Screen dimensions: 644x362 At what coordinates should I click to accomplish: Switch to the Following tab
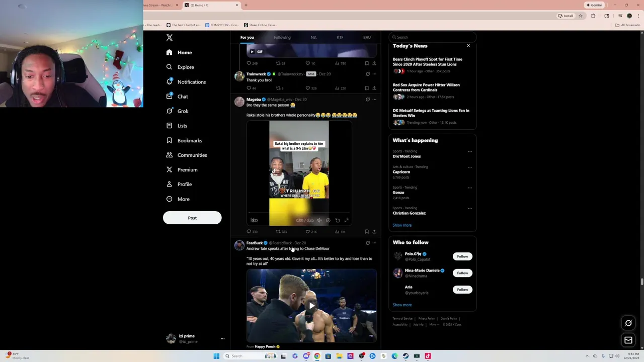(282, 37)
